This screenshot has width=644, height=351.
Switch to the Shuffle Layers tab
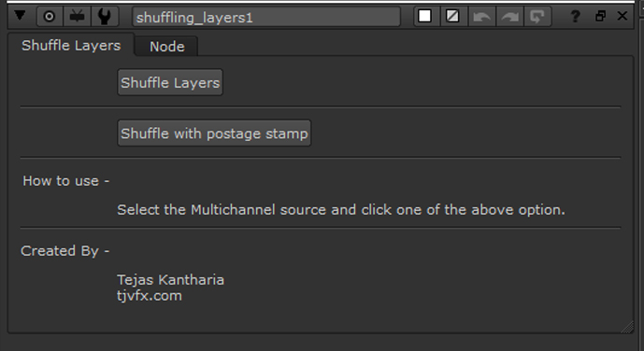click(x=71, y=45)
